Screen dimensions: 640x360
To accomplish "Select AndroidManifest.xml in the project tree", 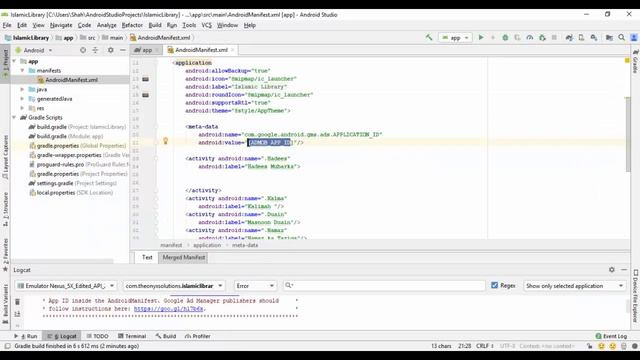I will coord(71,80).
